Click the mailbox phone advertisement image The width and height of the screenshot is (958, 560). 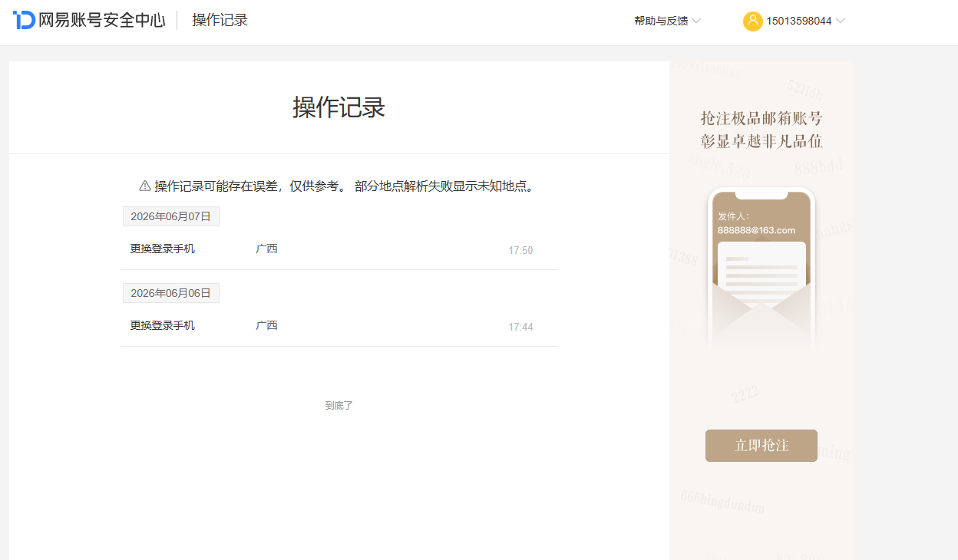(x=761, y=268)
